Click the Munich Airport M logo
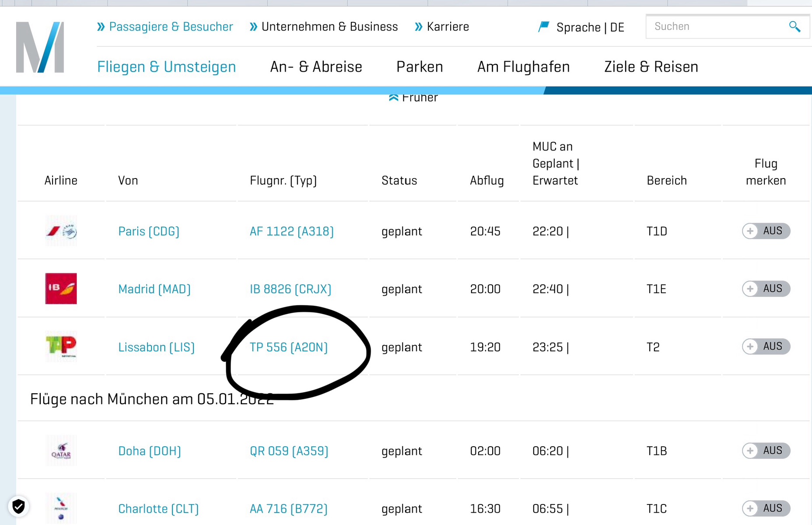Viewport: 812px width, 525px height. [x=40, y=47]
